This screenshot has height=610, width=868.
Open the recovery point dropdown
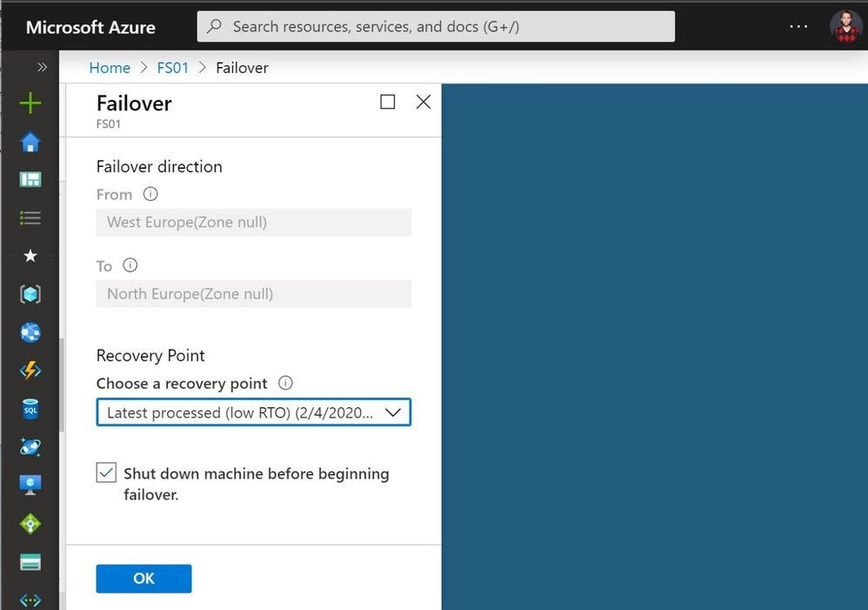pyautogui.click(x=254, y=412)
